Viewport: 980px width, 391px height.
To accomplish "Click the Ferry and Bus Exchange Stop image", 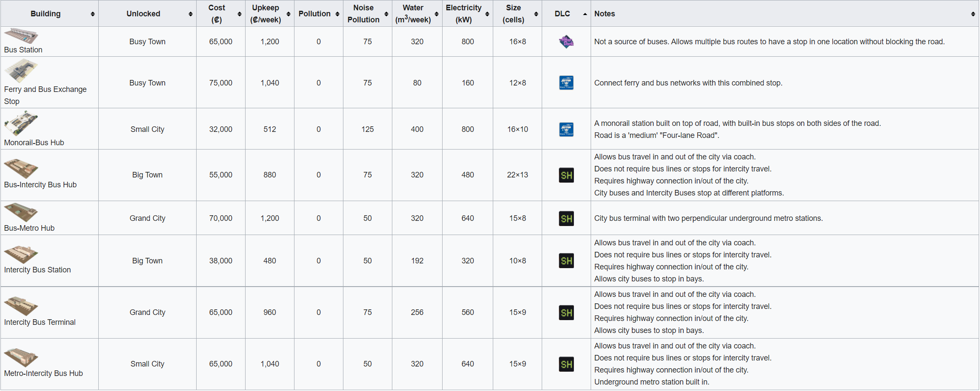I will click(x=21, y=71).
